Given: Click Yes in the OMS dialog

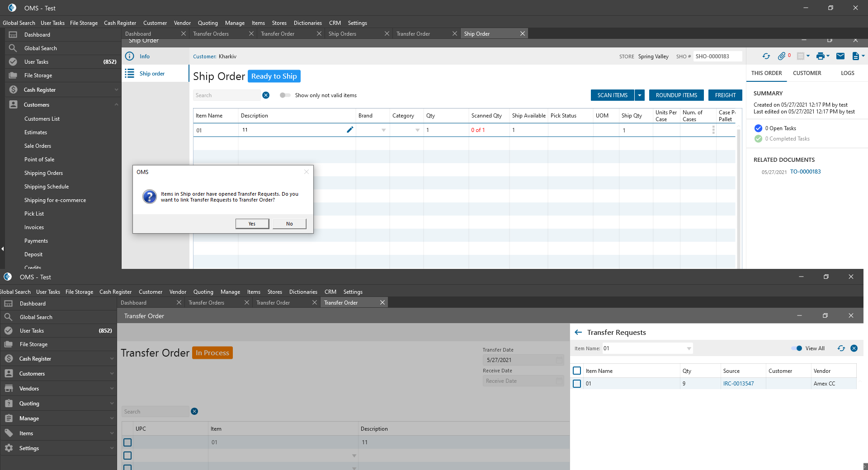Looking at the screenshot, I should pyautogui.click(x=252, y=224).
